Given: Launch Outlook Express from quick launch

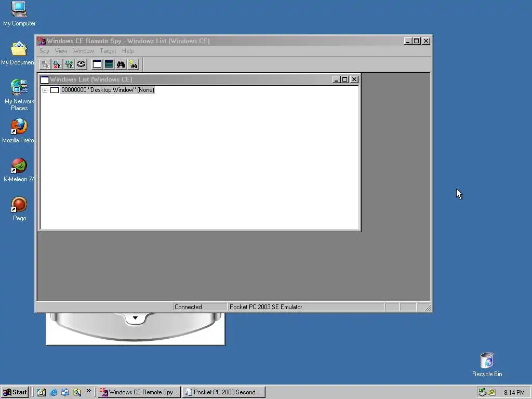Looking at the screenshot, I should 65,392.
